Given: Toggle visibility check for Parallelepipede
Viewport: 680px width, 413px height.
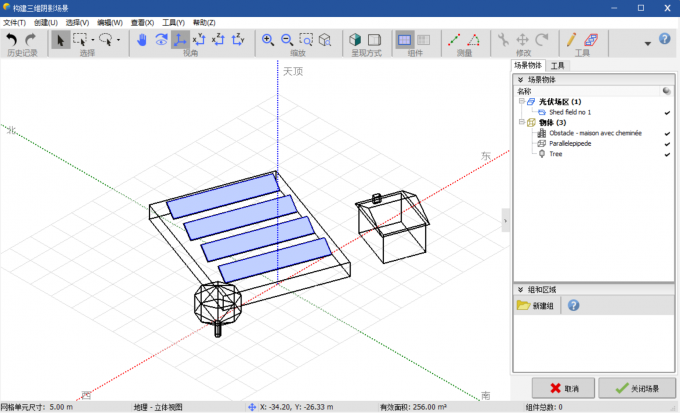Looking at the screenshot, I should pyautogui.click(x=667, y=144).
